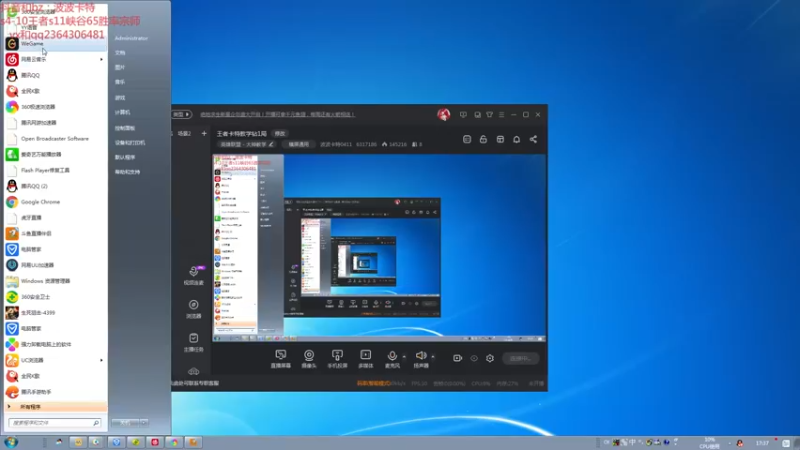800x450 pixels.
Task: Toggle the lock icon in streaming header
Action: point(483,139)
